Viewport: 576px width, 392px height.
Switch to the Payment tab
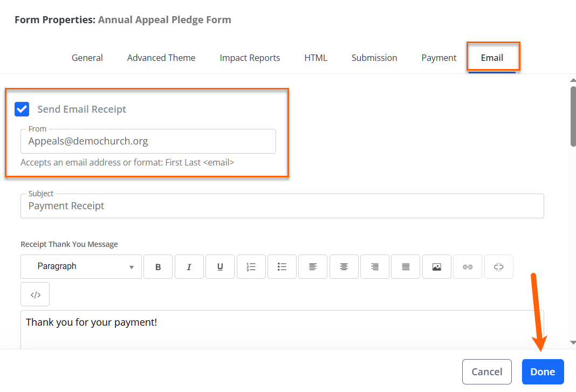(x=438, y=58)
